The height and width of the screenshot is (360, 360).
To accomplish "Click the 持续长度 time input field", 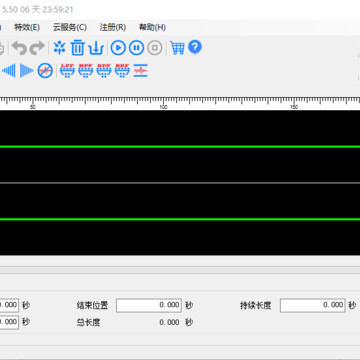I will 312,305.
